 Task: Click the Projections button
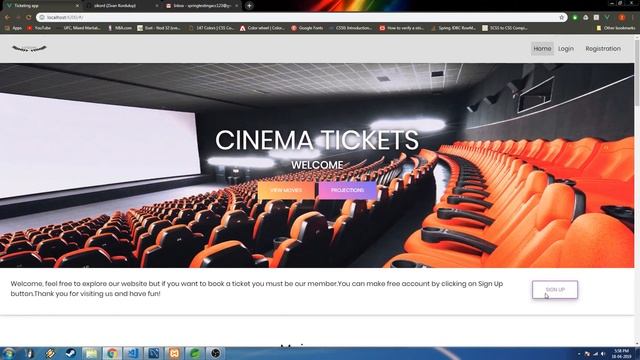click(347, 191)
